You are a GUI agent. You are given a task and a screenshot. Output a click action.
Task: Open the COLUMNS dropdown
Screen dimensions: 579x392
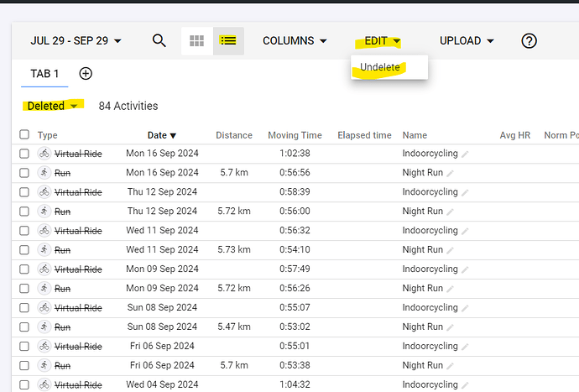(295, 40)
